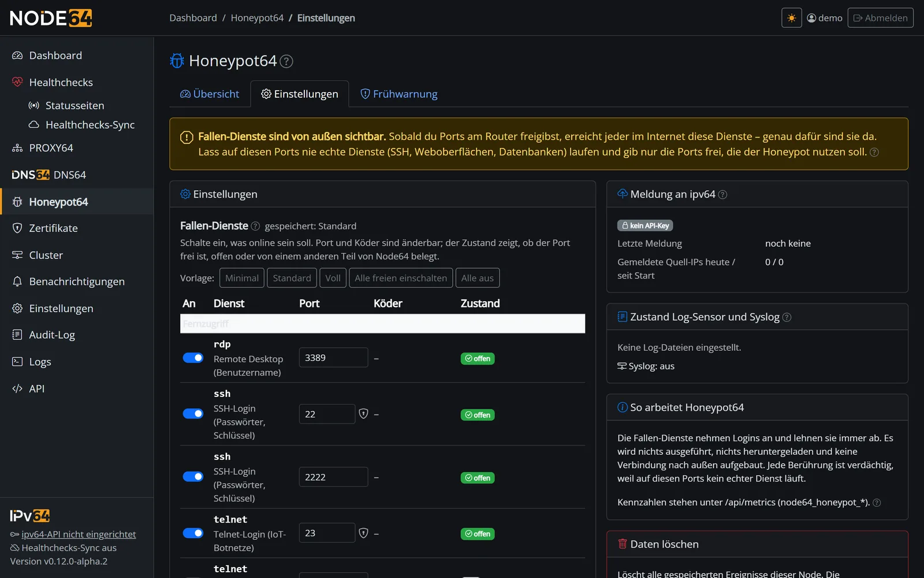This screenshot has height=578, width=924.
Task: Click the Benachrichtigungen bell icon in the sidebar
Action: (17, 281)
